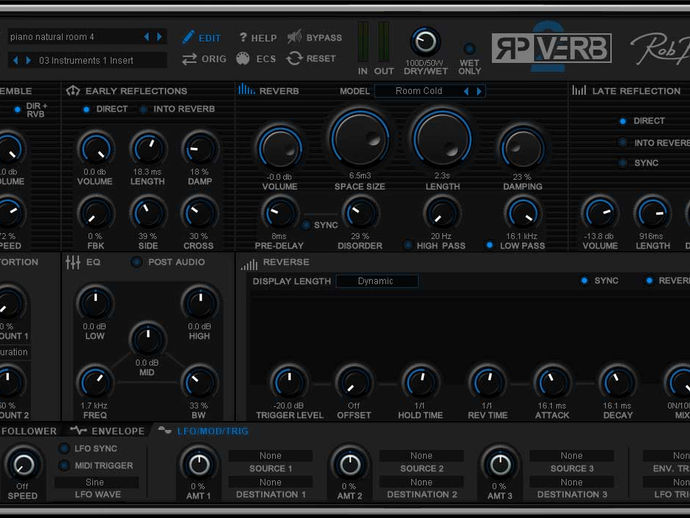This screenshot has height=518, width=690.
Task: Switch to the ENVELOPE tab
Action: click(108, 431)
